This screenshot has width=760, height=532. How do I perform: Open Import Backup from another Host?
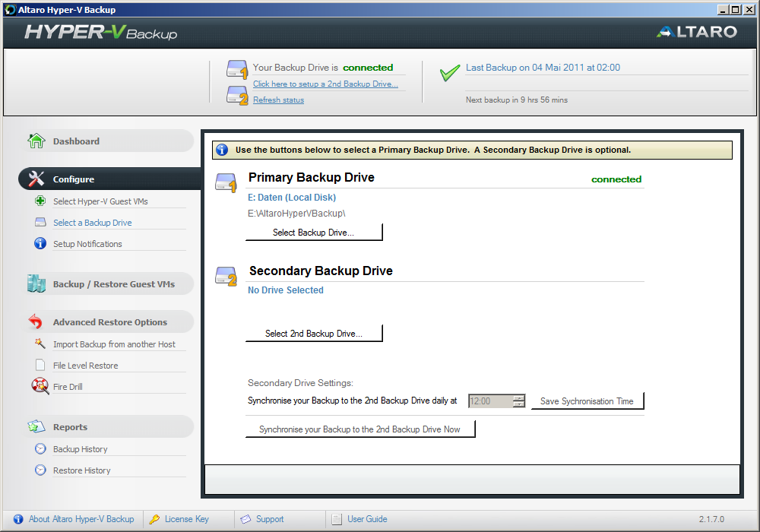tap(115, 344)
